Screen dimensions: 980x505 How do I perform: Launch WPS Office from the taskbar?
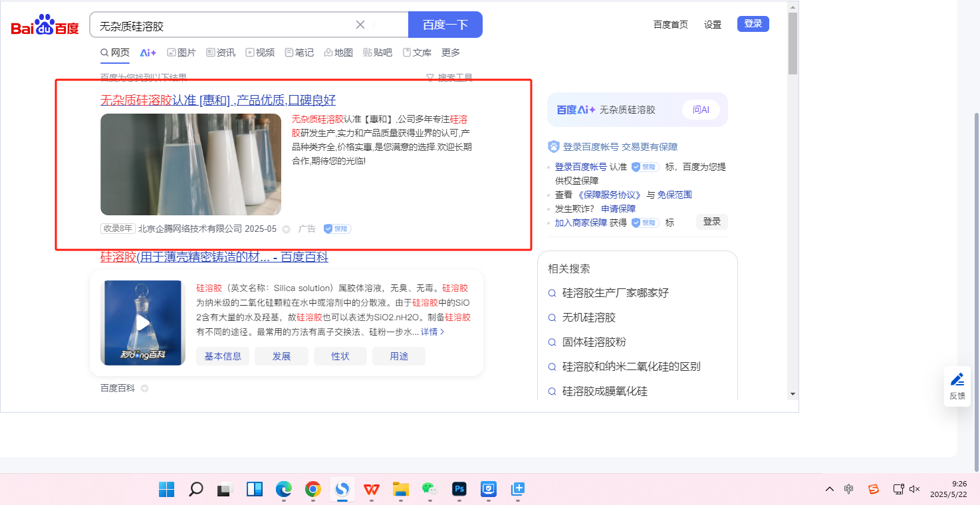371,490
